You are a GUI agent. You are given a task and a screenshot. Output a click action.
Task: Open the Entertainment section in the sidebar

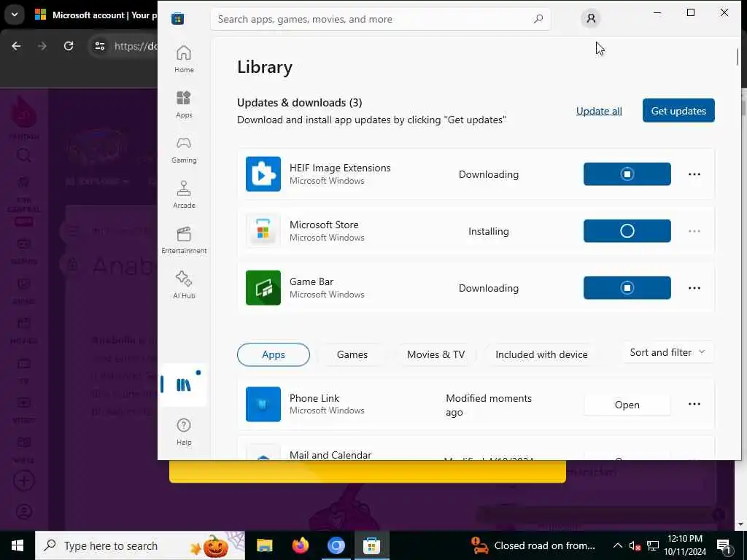click(x=184, y=240)
